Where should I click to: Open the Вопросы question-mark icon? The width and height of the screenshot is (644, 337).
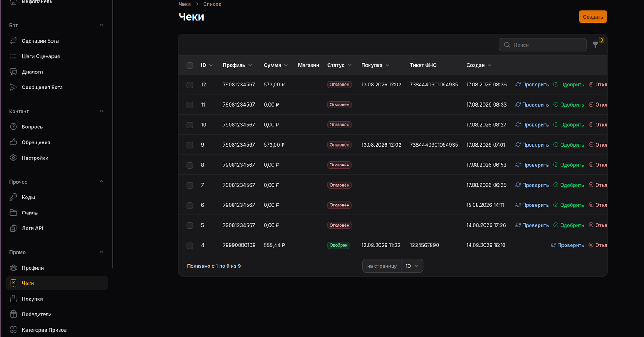coord(13,127)
